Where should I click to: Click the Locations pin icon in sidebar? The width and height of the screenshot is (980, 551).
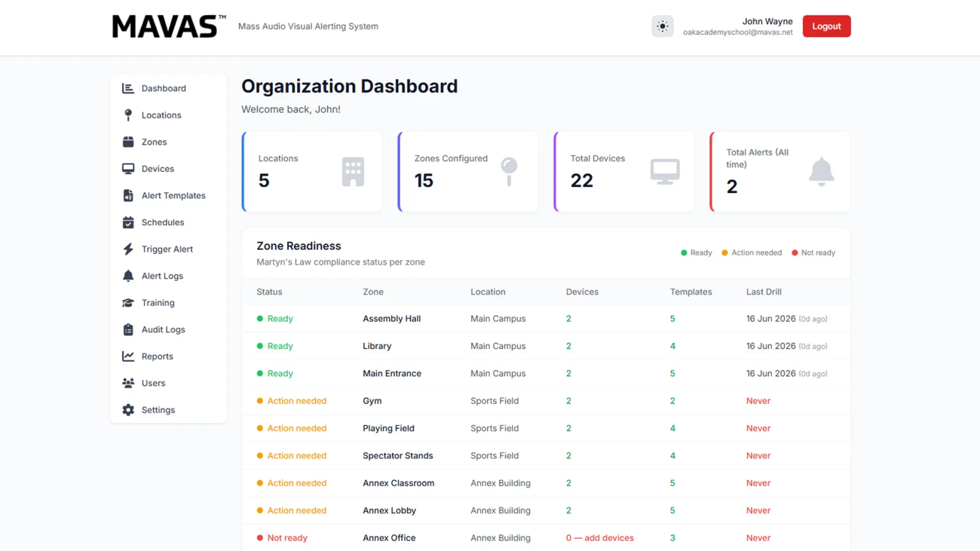tap(128, 115)
